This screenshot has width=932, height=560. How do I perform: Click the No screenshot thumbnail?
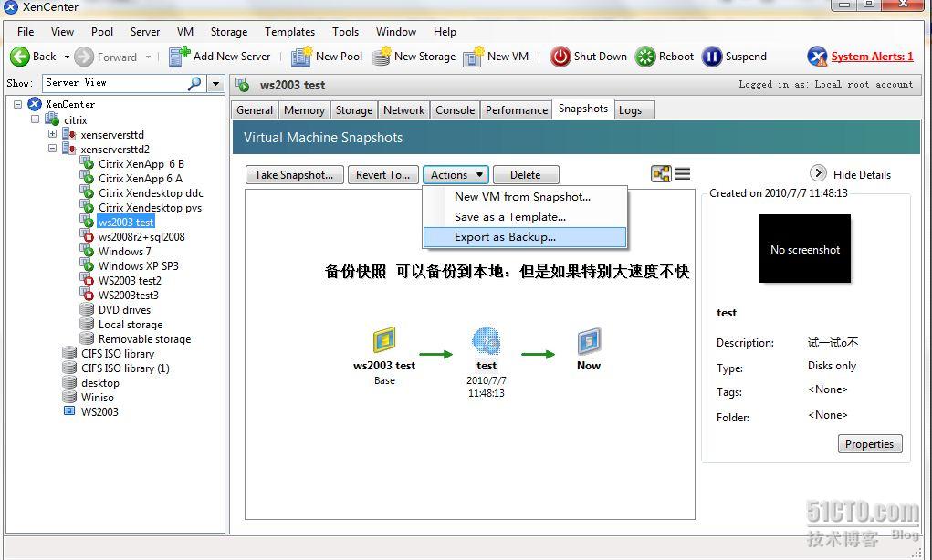tap(805, 248)
